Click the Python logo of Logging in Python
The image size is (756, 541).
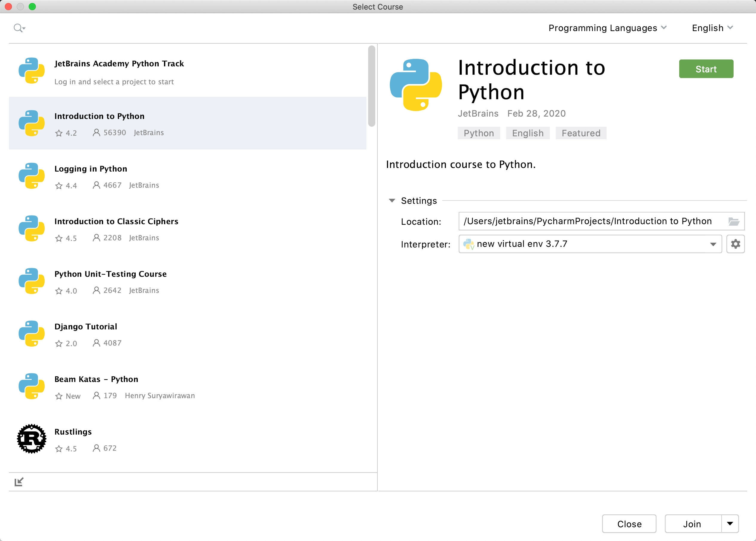coord(32,176)
